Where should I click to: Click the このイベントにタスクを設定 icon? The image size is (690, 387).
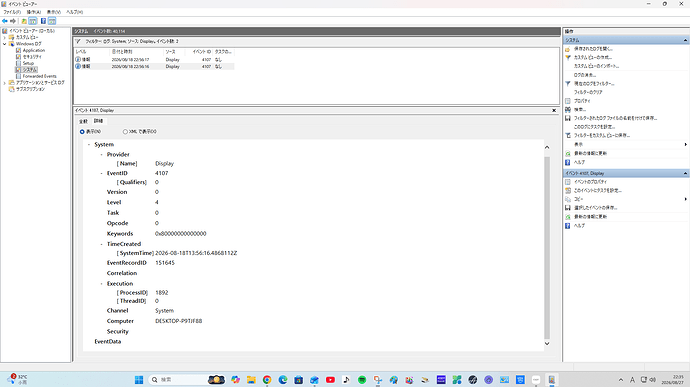pos(568,191)
